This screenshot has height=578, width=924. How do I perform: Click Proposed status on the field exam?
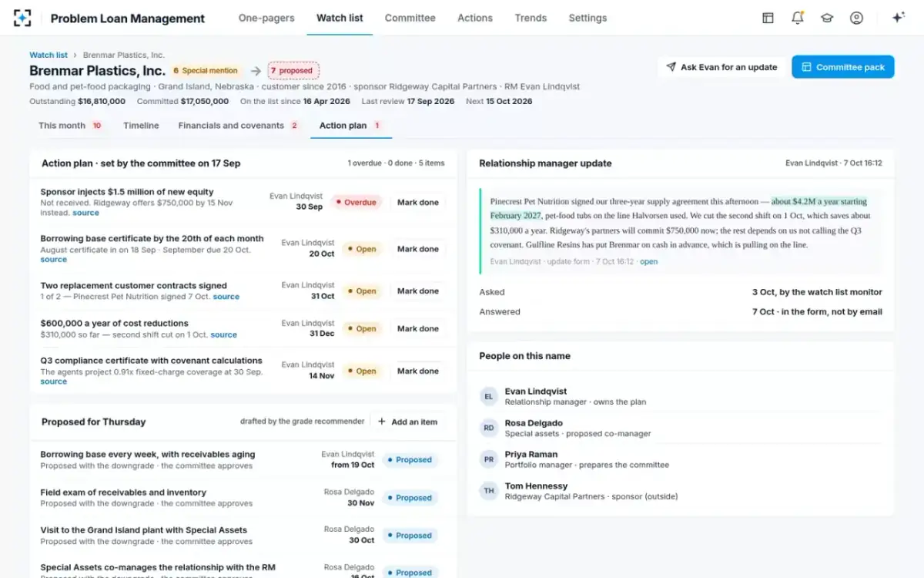410,498
